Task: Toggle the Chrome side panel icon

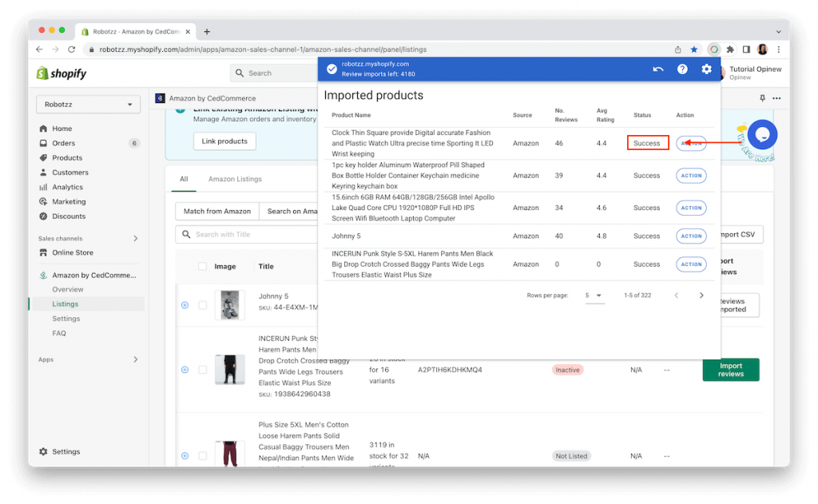Action: (747, 50)
